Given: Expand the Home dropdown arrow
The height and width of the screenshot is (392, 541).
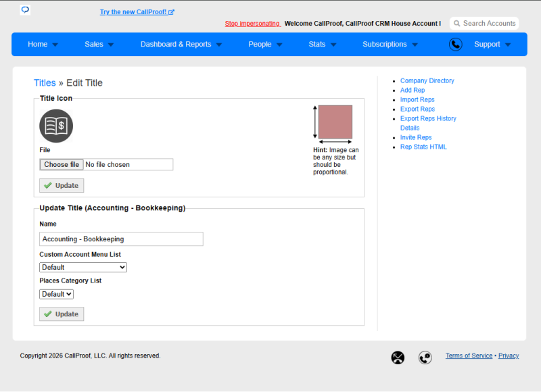Looking at the screenshot, I should 55,45.
